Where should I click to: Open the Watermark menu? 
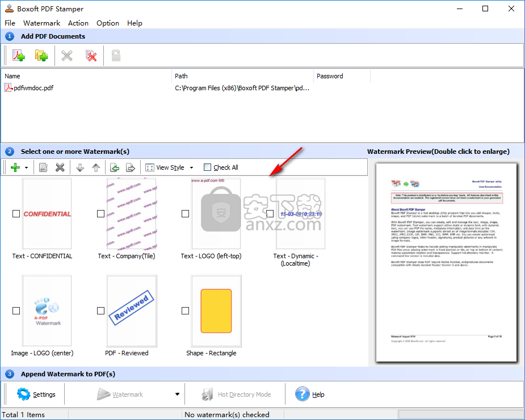(42, 23)
